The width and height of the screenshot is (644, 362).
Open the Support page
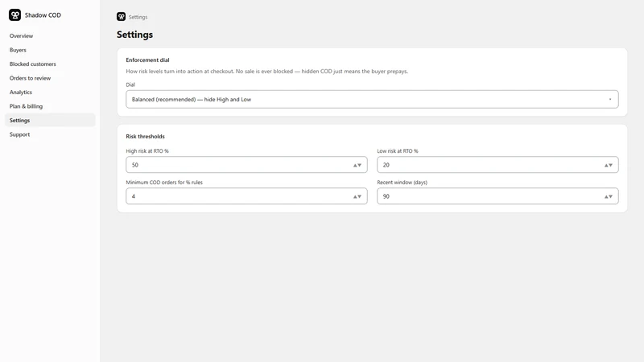pos(19,134)
